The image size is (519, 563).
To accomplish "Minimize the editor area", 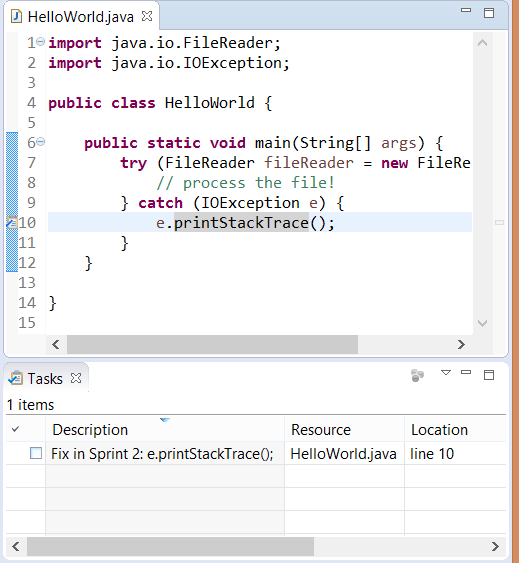I will pos(466,10).
